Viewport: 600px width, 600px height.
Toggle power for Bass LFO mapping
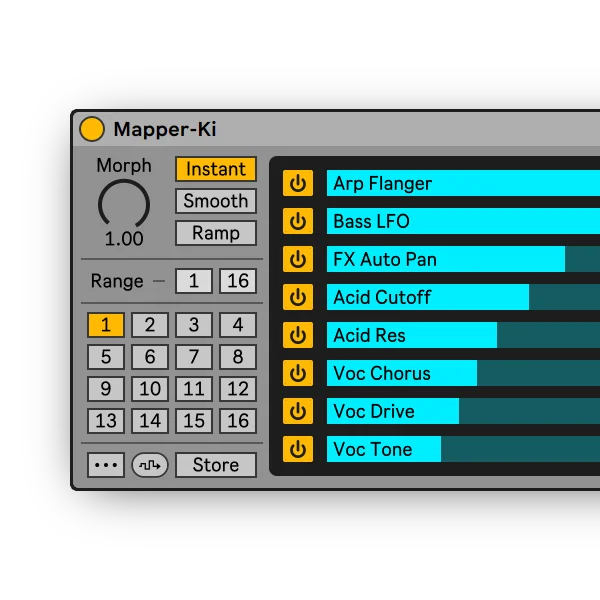(x=298, y=221)
